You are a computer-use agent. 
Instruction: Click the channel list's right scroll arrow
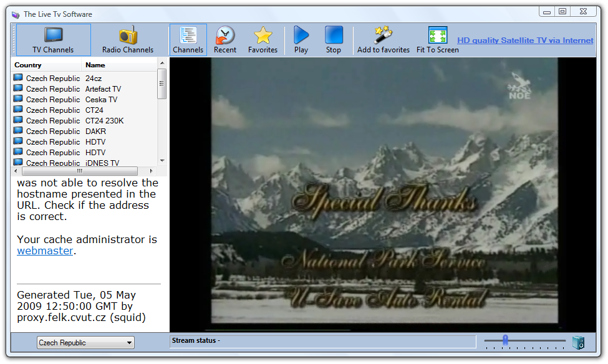click(151, 171)
